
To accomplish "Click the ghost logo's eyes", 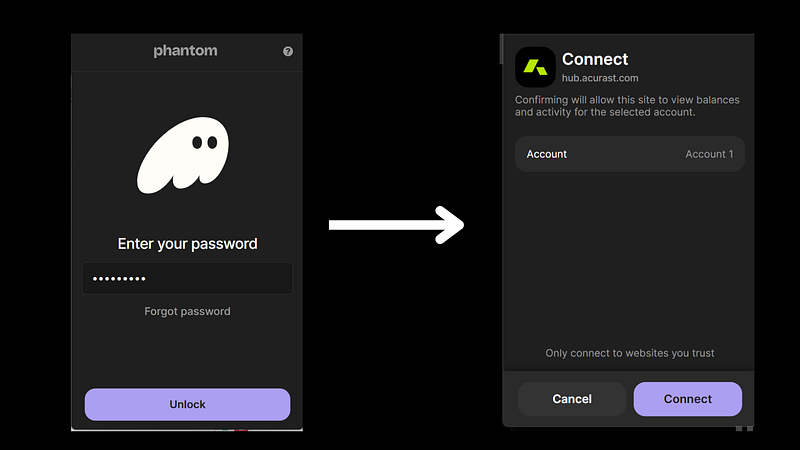I will (x=204, y=143).
